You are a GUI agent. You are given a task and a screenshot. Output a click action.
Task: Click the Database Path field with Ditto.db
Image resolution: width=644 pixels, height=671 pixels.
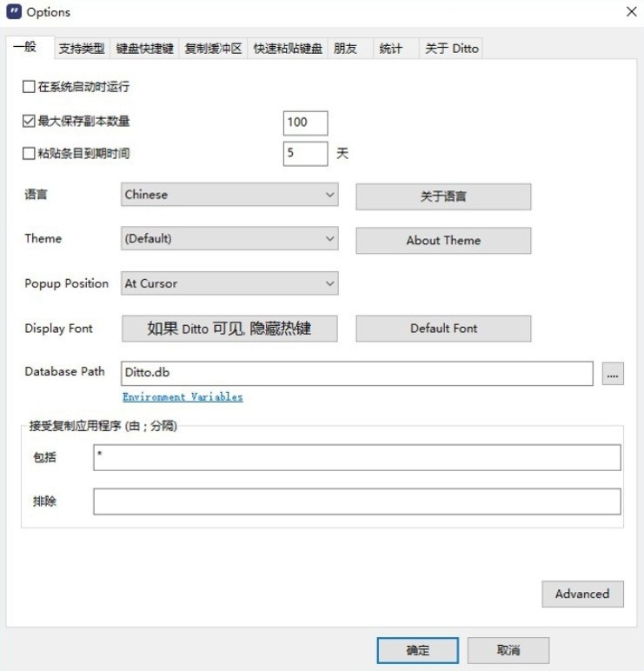click(357, 373)
